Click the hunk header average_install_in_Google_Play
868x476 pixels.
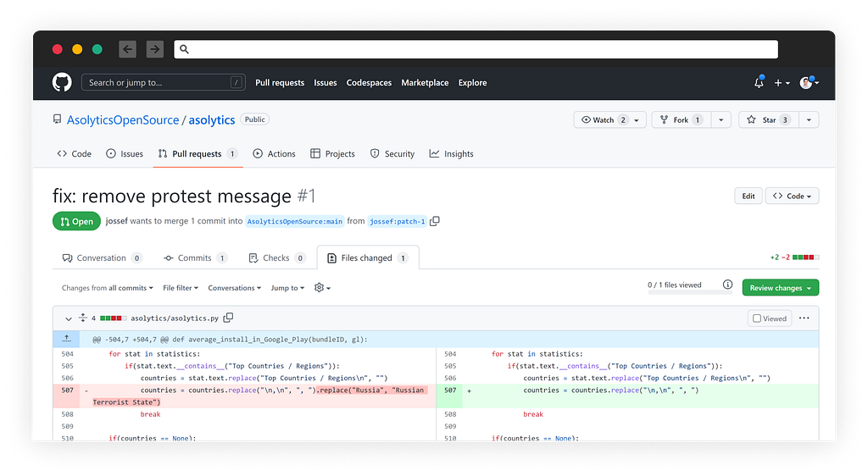pyautogui.click(x=229, y=340)
